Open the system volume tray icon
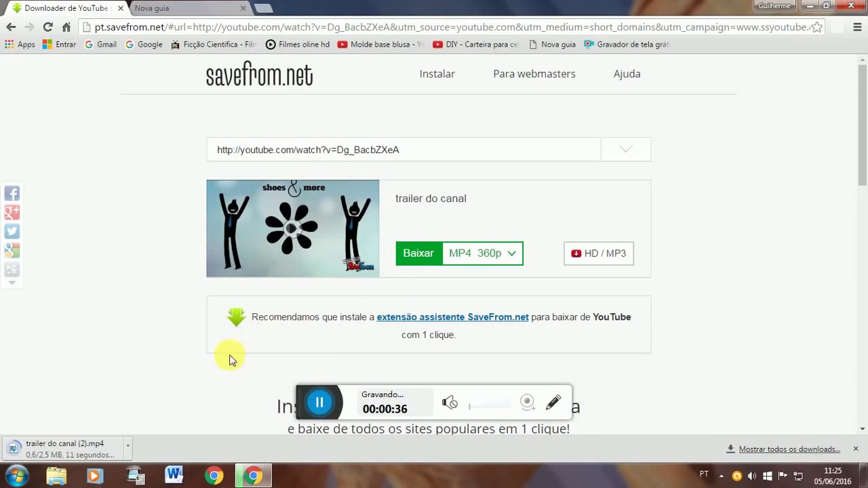 (x=752, y=476)
